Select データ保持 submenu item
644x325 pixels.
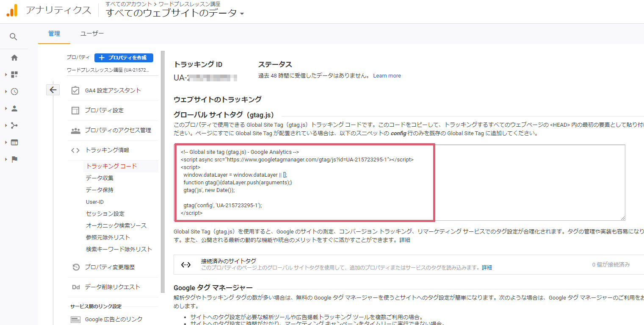pyautogui.click(x=100, y=190)
